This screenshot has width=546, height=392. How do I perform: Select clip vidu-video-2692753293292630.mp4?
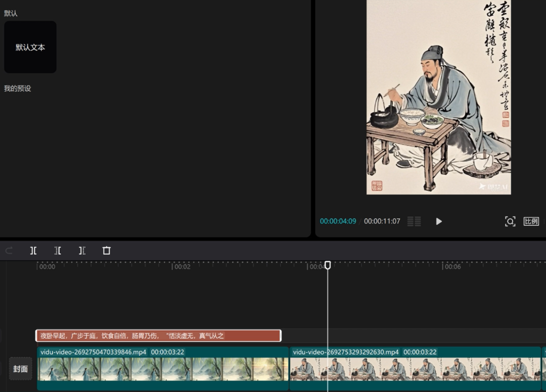tap(415, 368)
